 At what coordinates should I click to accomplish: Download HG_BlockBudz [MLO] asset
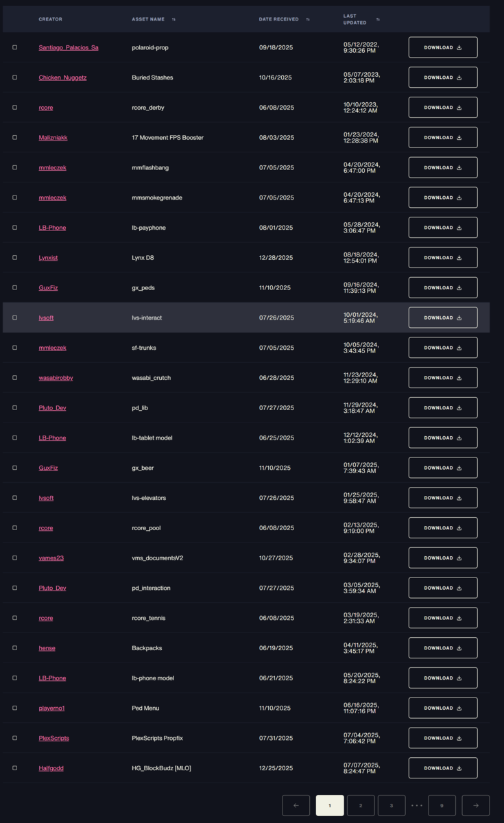(443, 768)
